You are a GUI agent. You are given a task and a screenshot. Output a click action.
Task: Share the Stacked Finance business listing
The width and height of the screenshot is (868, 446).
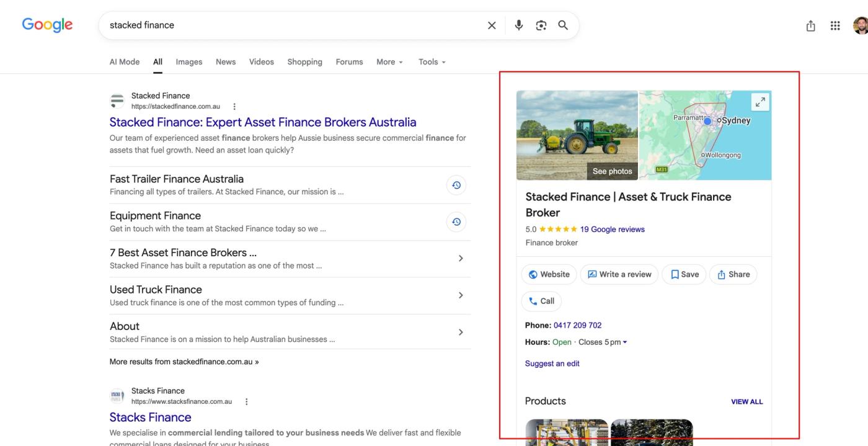point(733,274)
